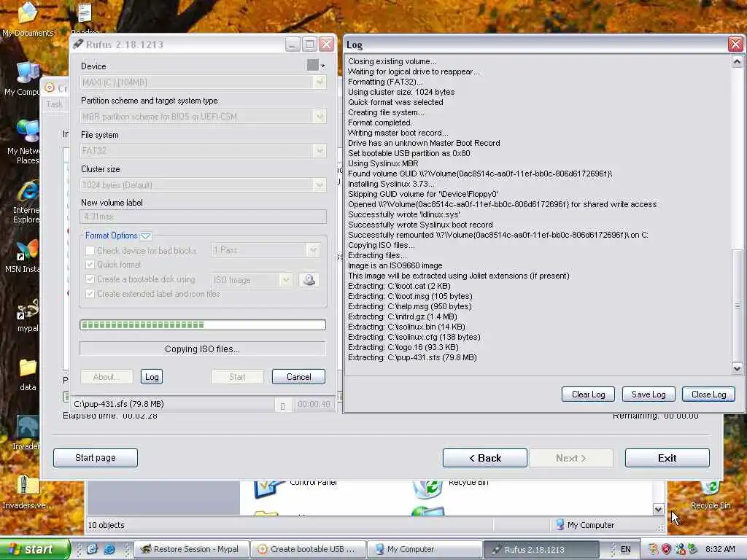Click the hash icon in Rufus status bar
Viewport: 747px width, 560px height.
point(282,405)
